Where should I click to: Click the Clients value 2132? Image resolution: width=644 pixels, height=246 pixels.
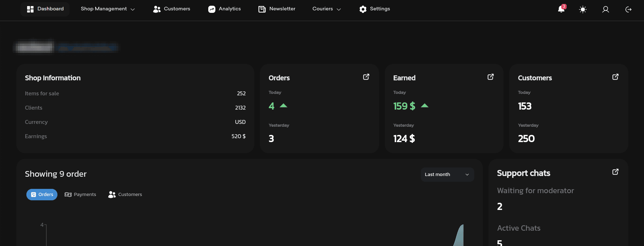click(x=240, y=108)
